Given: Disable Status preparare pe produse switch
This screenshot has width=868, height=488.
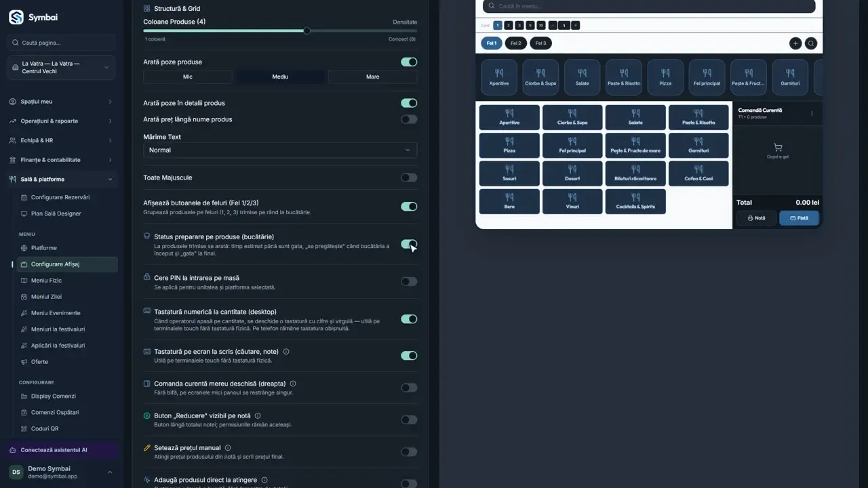Looking at the screenshot, I should 409,244.
